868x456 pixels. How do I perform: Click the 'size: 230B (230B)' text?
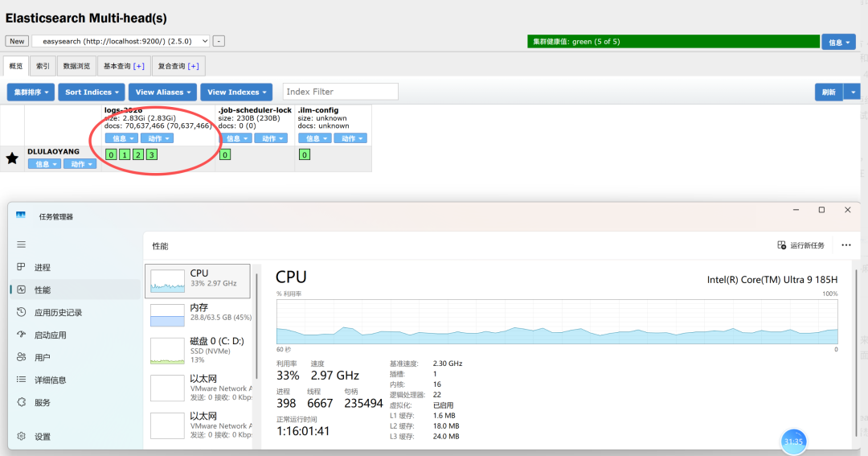(248, 118)
